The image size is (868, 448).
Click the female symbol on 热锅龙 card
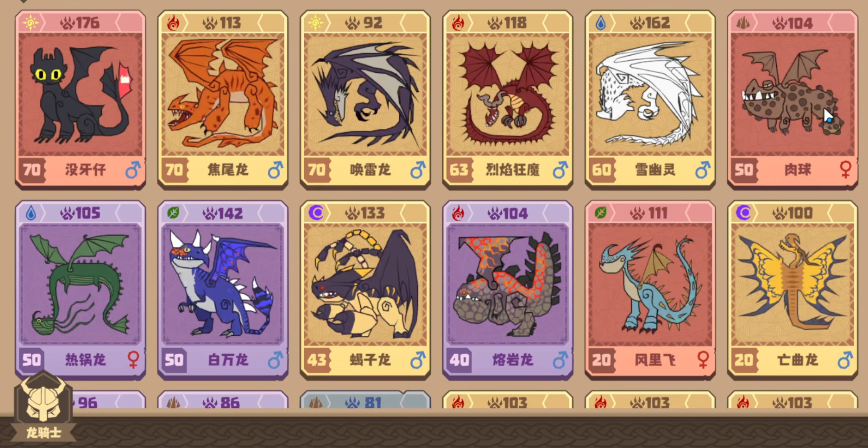[x=133, y=359]
